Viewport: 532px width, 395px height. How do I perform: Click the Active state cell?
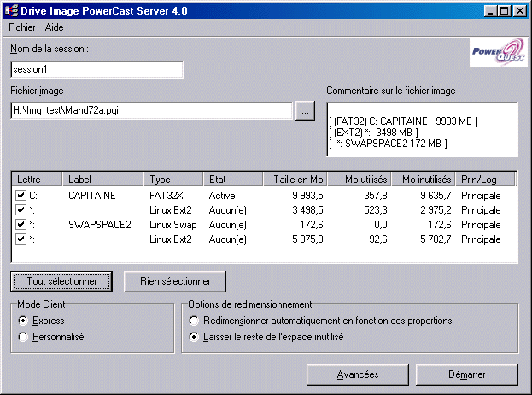222,196
